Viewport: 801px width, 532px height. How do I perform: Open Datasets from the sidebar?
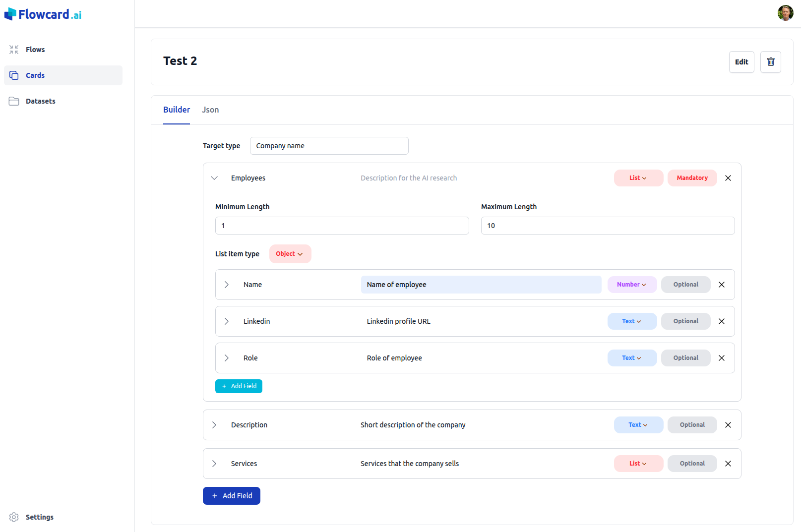(40, 101)
